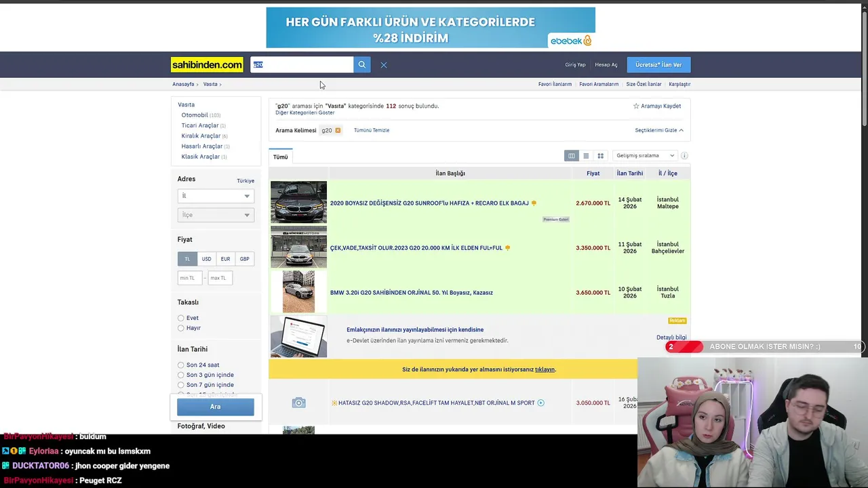Click the magnifier search button
868x488 pixels.
pos(362,64)
